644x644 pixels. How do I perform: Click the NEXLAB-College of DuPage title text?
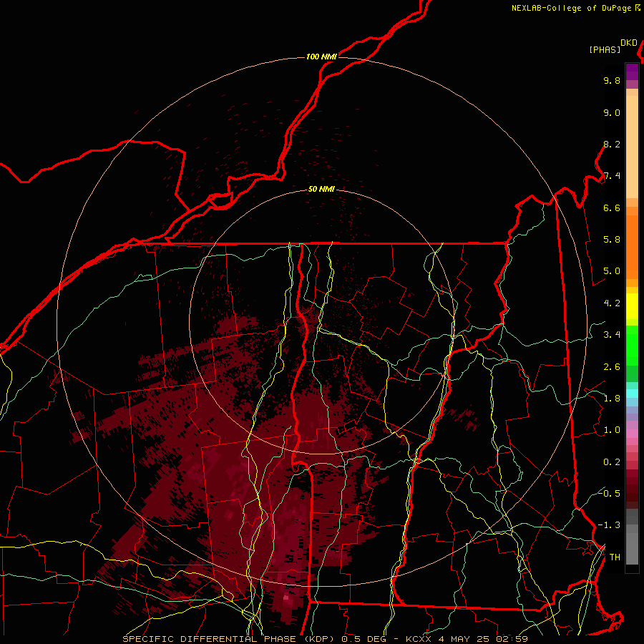[x=571, y=8]
